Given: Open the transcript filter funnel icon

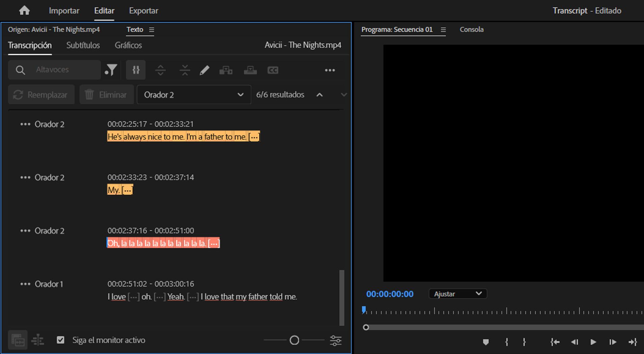Looking at the screenshot, I should (111, 70).
